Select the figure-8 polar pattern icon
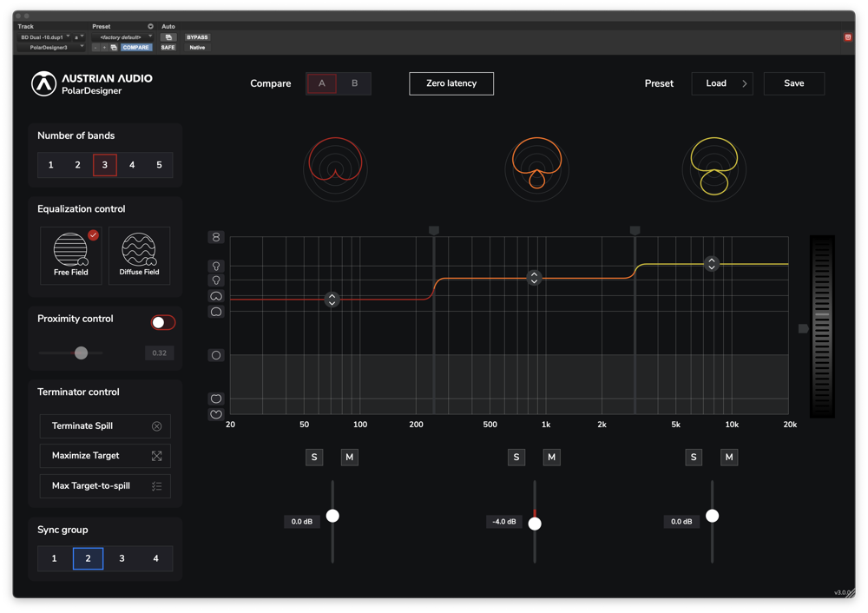 (x=216, y=237)
